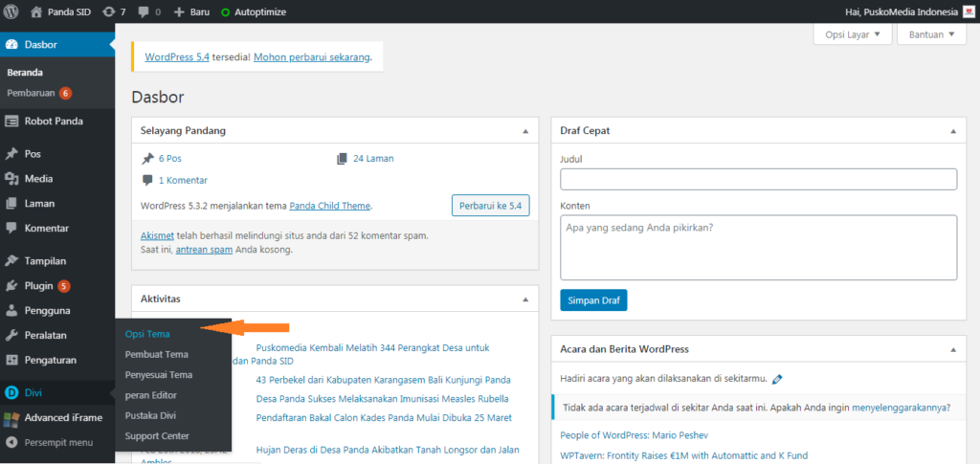Open Puskomedia Kembali Melatih 344 Perangkat post

click(x=372, y=347)
